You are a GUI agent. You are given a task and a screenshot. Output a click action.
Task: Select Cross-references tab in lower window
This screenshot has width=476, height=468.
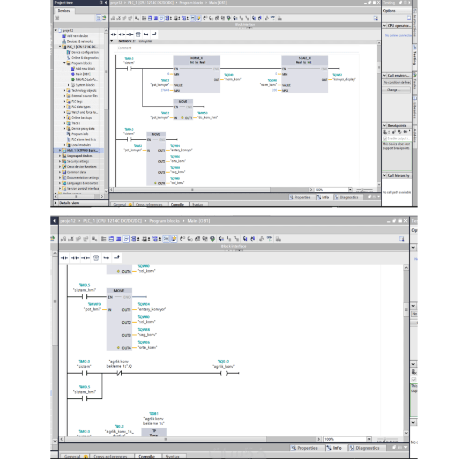110,456
